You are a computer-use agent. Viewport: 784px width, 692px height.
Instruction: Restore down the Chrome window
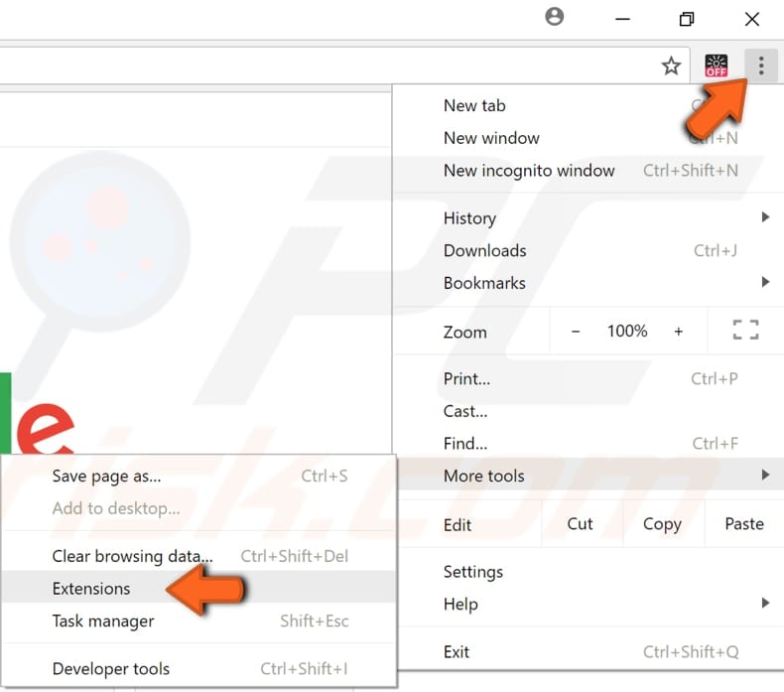click(687, 19)
